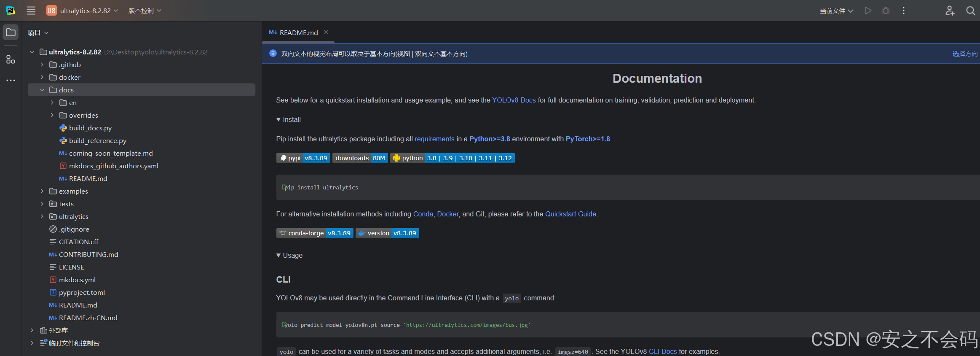This screenshot has height=356, width=980.
Task: Expand the 外部库 external libraries node
Action: (32, 330)
